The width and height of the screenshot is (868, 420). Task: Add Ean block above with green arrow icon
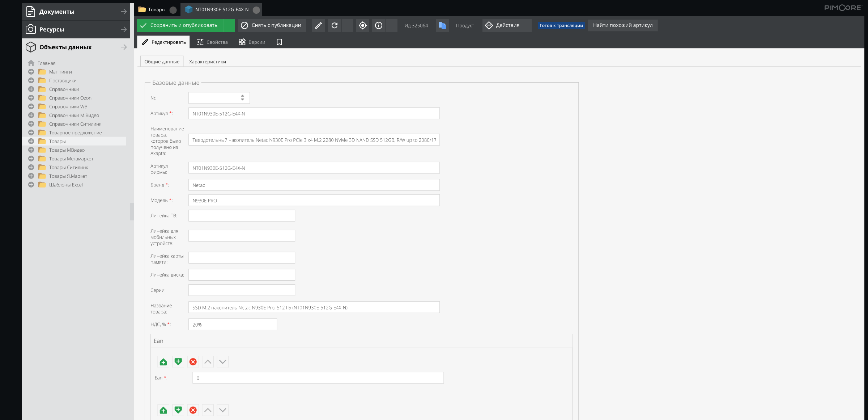tap(163, 362)
